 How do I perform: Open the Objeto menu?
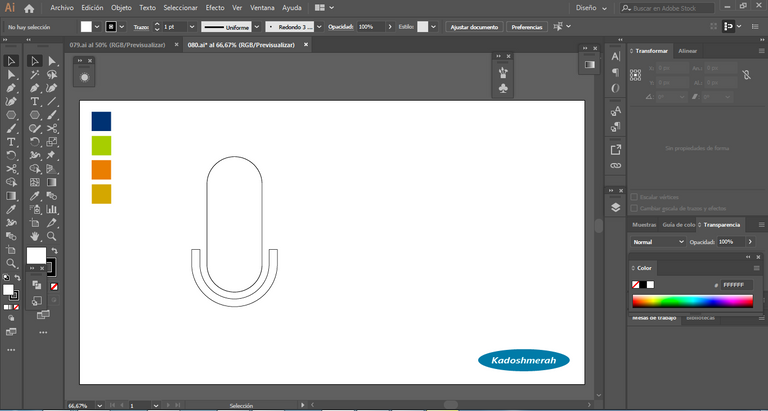[121, 8]
